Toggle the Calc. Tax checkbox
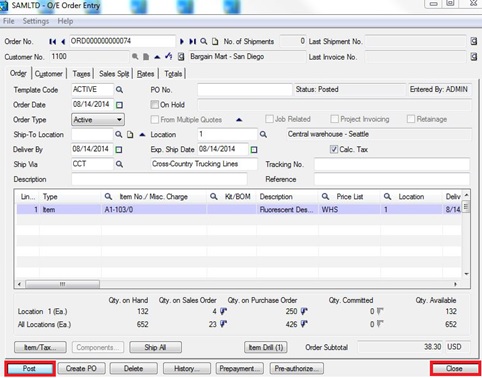Viewport: 482px width, 378px height. (334, 149)
